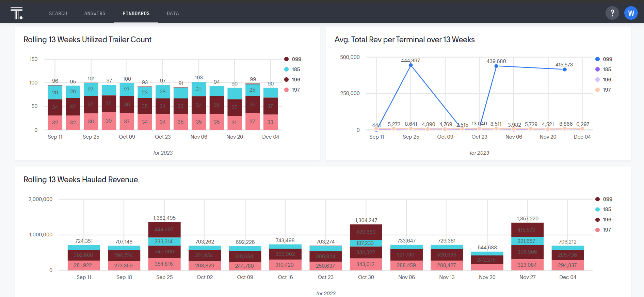Open the user profile avatar W
Screen dimensions: 644x297
(x=631, y=13)
